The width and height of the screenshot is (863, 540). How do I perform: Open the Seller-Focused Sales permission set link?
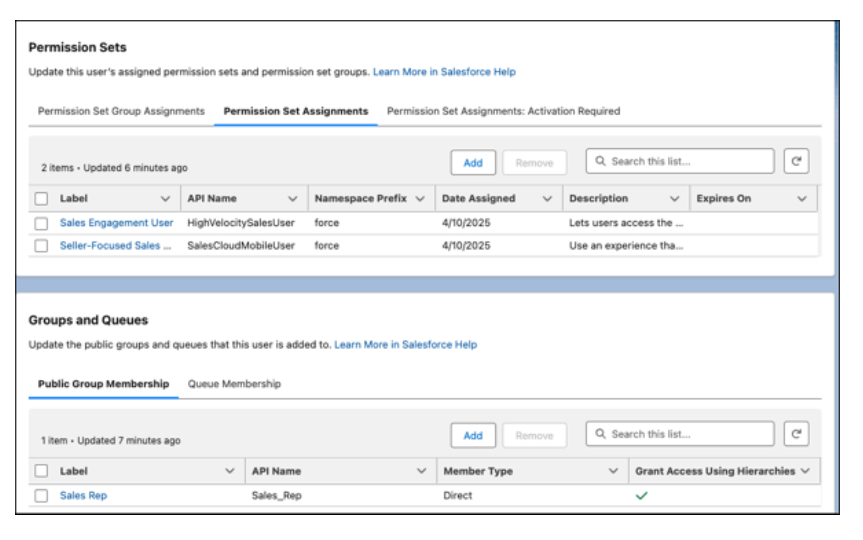[x=115, y=246]
